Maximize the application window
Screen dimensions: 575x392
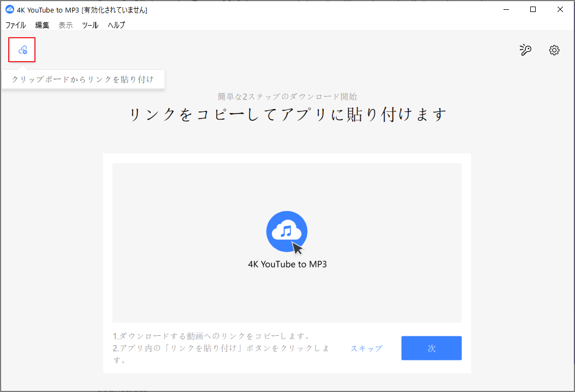pyautogui.click(x=533, y=9)
